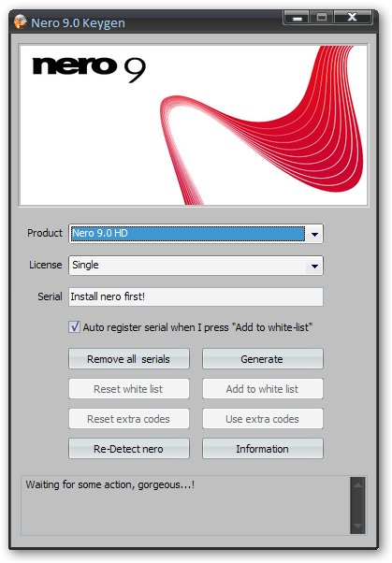Click the red ribbon swirl graphic

262,125
